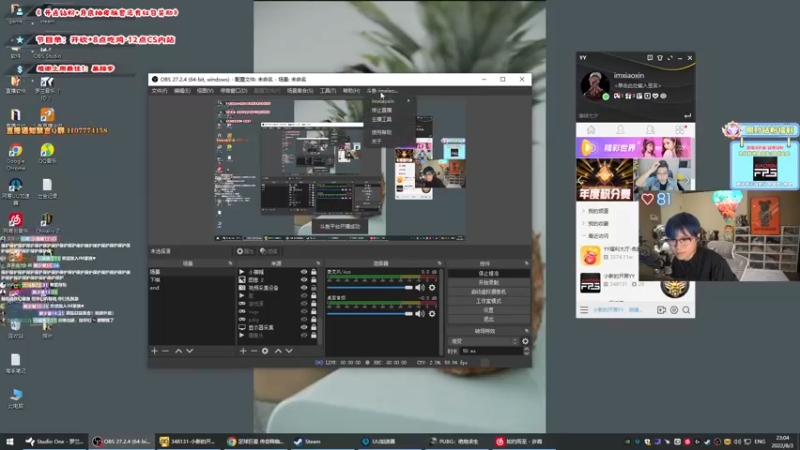Click 退出 exit button in controls

tap(488, 319)
